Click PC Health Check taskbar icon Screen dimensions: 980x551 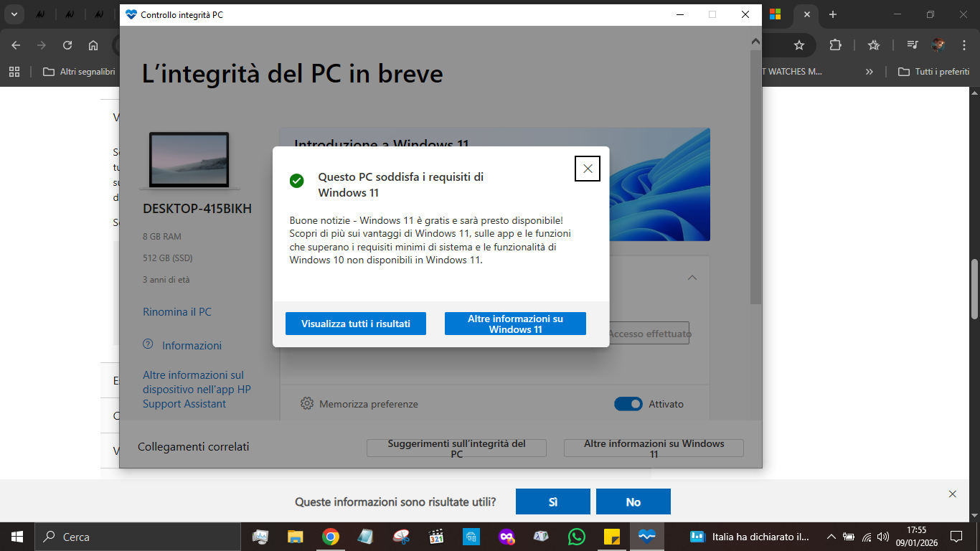(647, 537)
